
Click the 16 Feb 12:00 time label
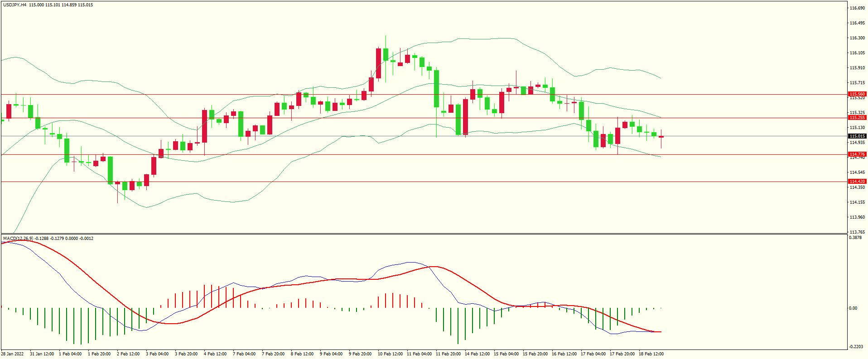(x=564, y=354)
